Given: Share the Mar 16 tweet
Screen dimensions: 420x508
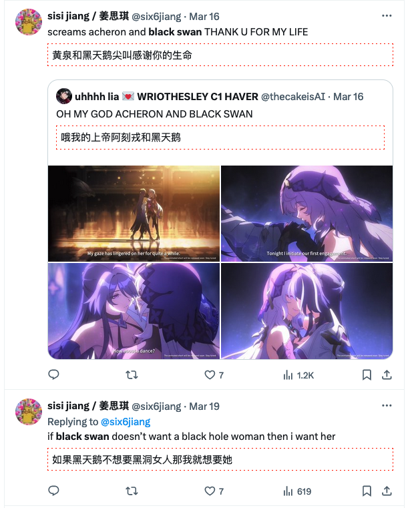Looking at the screenshot, I should click(387, 375).
